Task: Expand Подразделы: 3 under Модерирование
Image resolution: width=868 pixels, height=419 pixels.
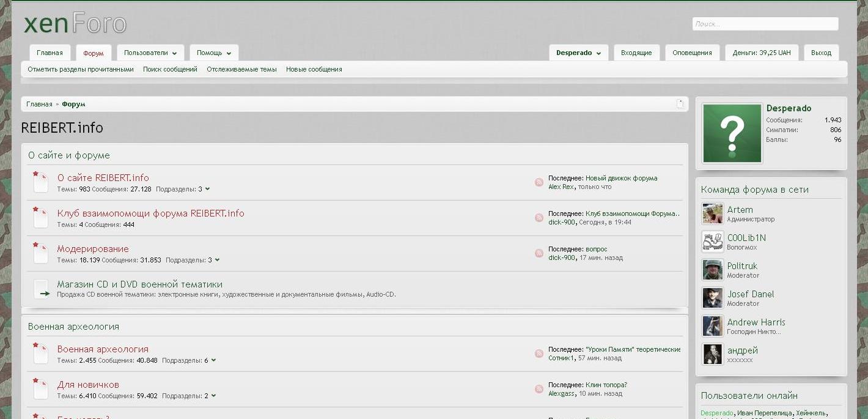Action: click(x=217, y=260)
